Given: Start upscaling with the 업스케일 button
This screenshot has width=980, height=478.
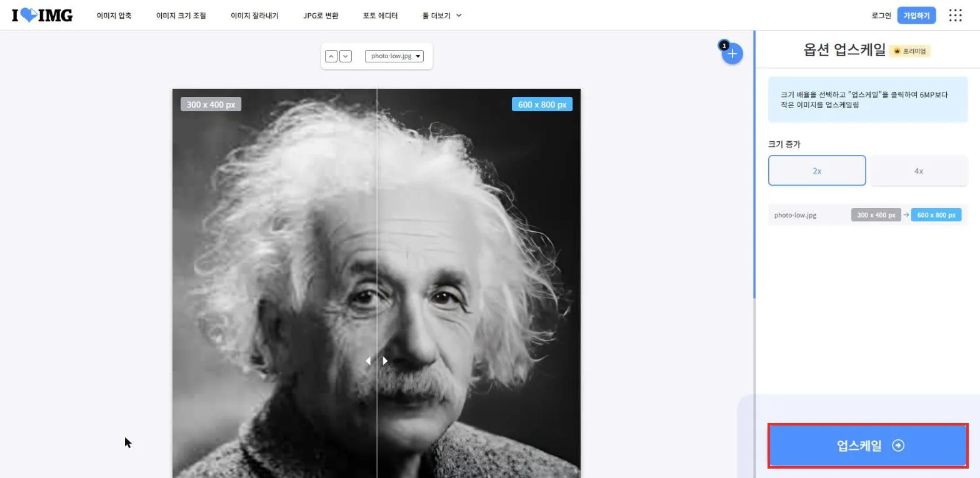Looking at the screenshot, I should (868, 446).
